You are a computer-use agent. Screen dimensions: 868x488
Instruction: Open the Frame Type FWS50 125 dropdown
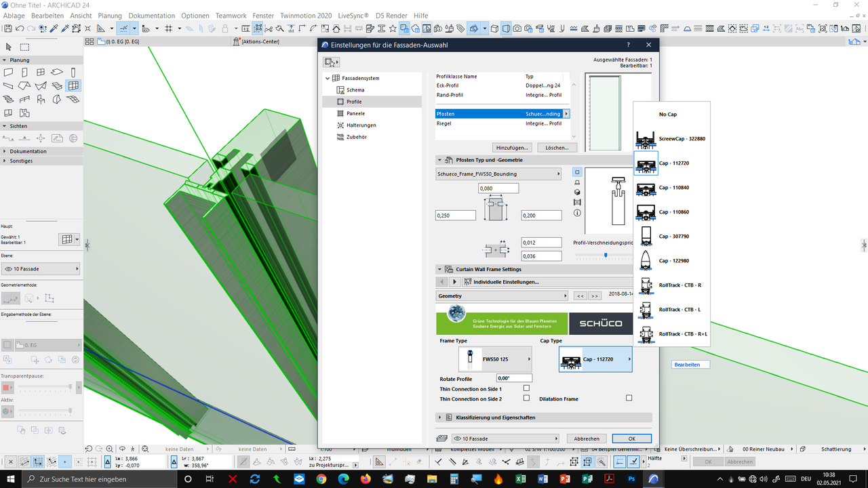[495, 359]
